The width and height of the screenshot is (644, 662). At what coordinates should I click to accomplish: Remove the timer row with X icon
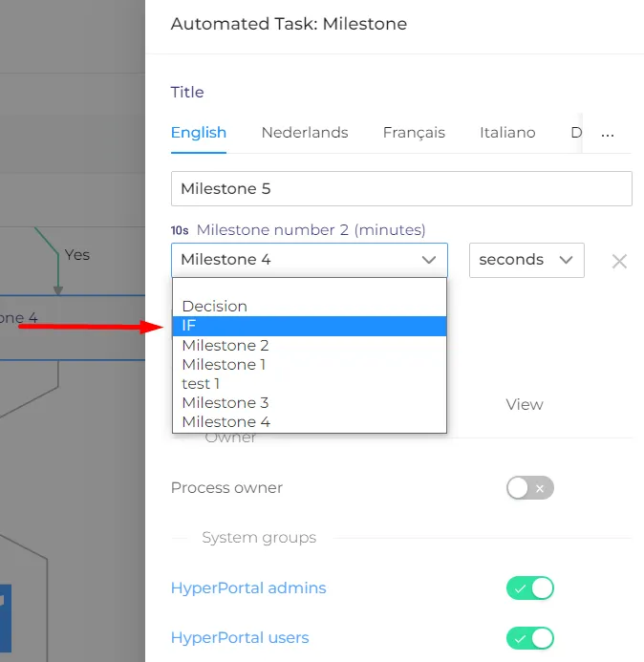619,262
